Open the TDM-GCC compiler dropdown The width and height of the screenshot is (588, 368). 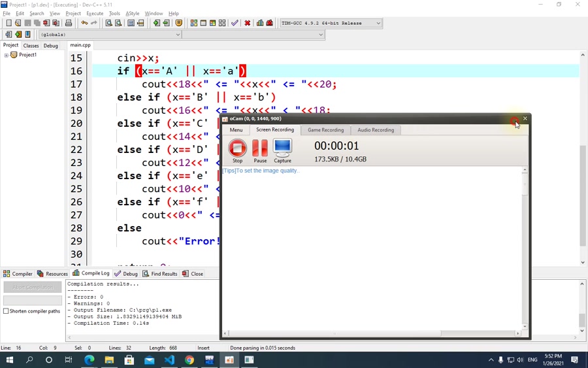pos(378,24)
